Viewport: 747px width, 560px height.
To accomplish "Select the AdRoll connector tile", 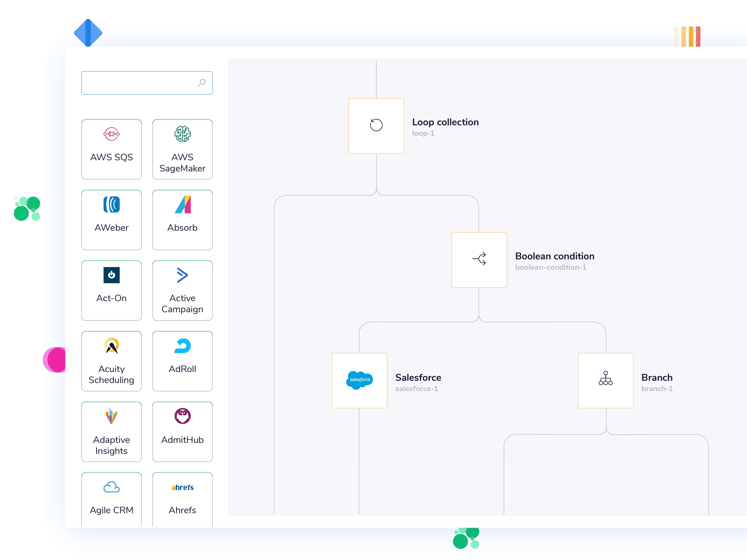I will 182,361.
